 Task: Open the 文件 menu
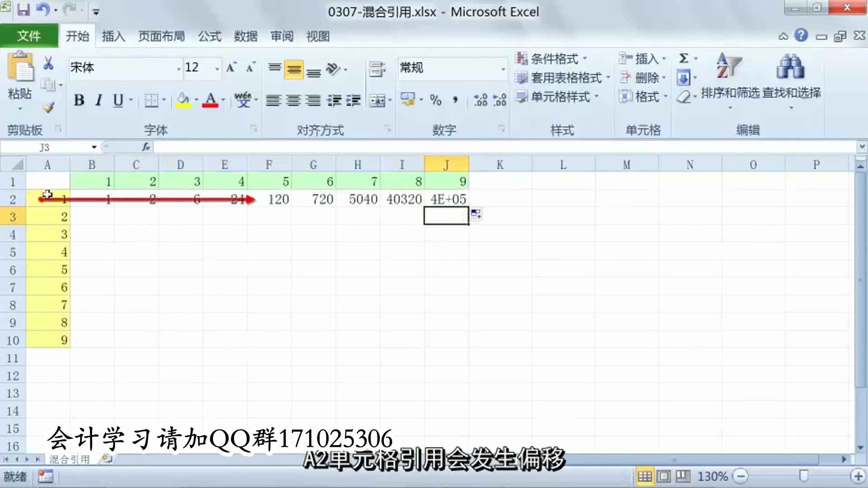tap(29, 35)
